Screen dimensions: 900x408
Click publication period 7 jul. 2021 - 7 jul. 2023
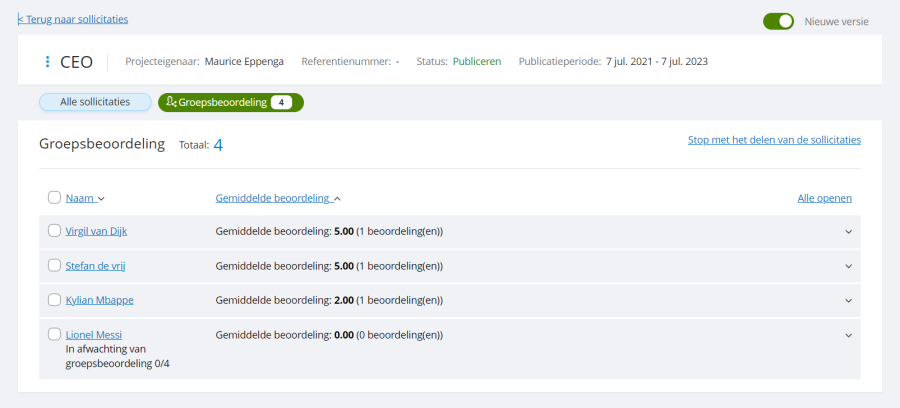tap(657, 62)
